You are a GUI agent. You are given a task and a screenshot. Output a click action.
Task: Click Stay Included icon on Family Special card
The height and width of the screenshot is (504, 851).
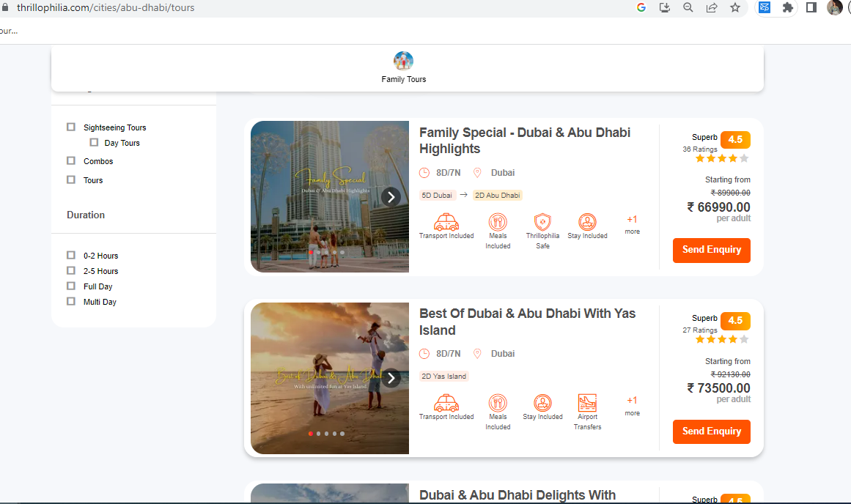pyautogui.click(x=587, y=222)
